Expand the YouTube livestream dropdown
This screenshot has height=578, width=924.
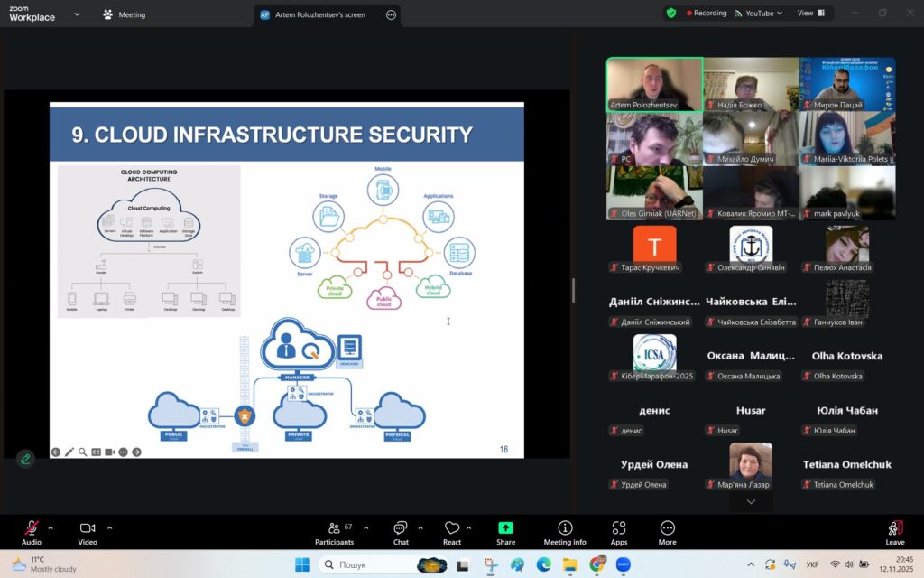pos(759,14)
